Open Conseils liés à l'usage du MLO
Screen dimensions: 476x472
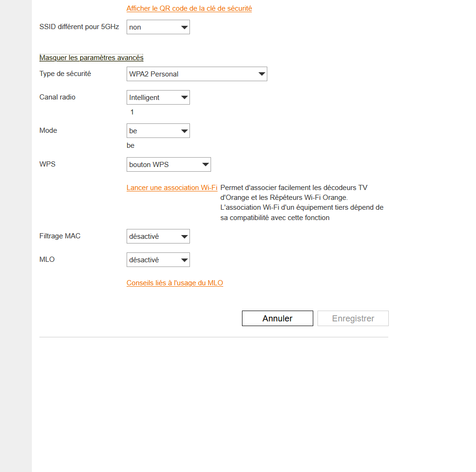point(174,283)
